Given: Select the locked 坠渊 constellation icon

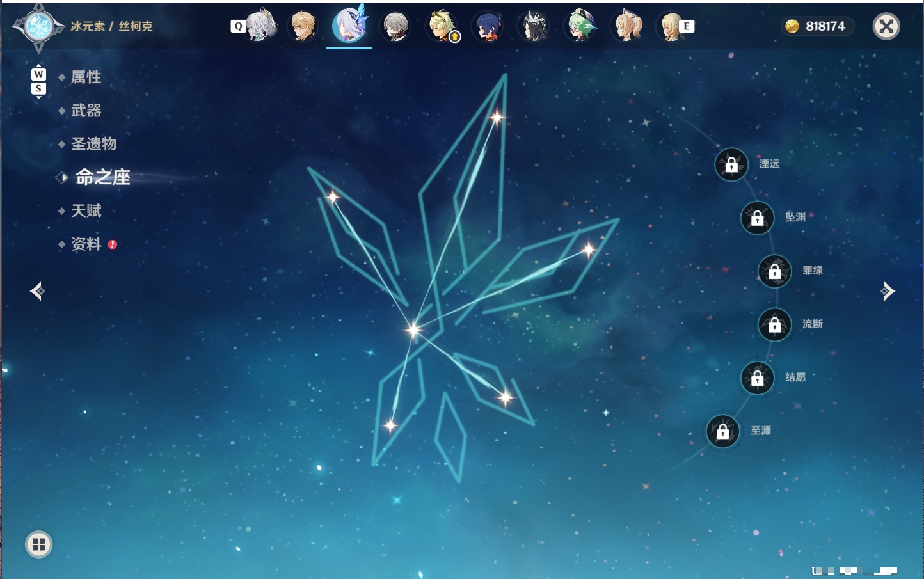Looking at the screenshot, I should 758,218.
